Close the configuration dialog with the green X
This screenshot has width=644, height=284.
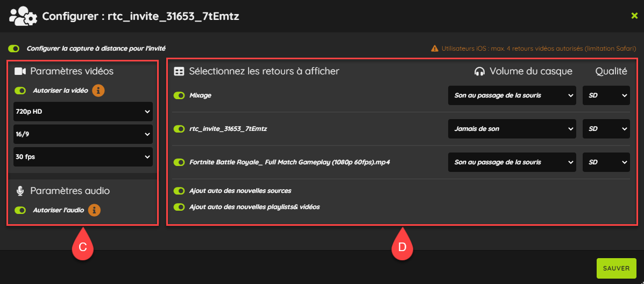click(x=634, y=16)
